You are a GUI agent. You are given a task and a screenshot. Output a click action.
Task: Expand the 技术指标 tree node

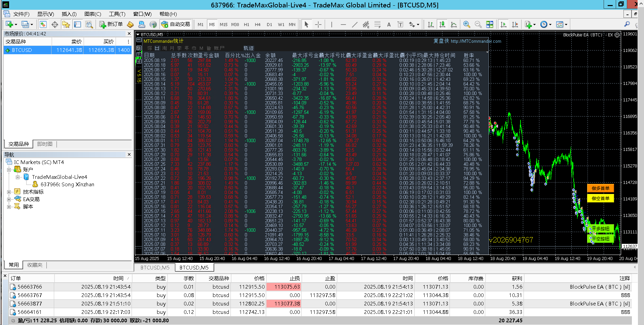(9, 192)
